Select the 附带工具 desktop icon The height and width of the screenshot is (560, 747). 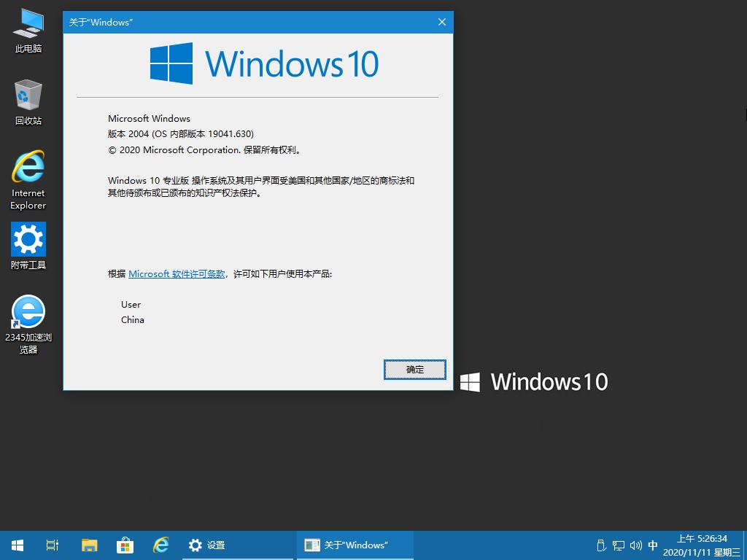tap(28, 246)
